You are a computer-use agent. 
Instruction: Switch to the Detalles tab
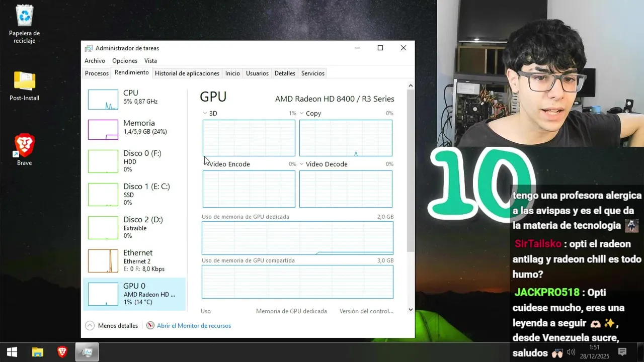[285, 73]
